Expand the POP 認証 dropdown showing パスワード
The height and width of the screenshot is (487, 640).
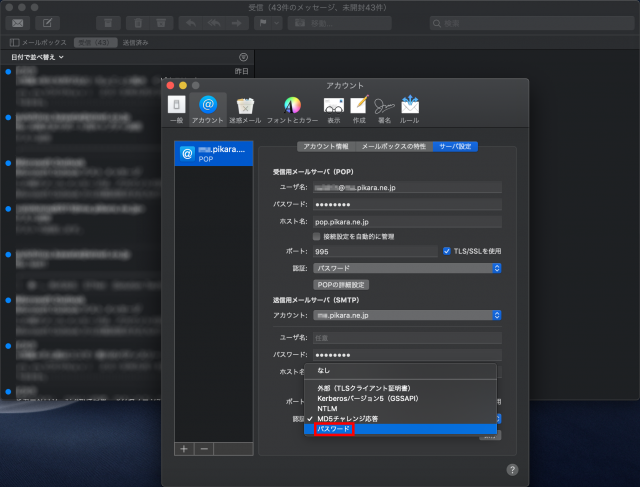[407, 268]
